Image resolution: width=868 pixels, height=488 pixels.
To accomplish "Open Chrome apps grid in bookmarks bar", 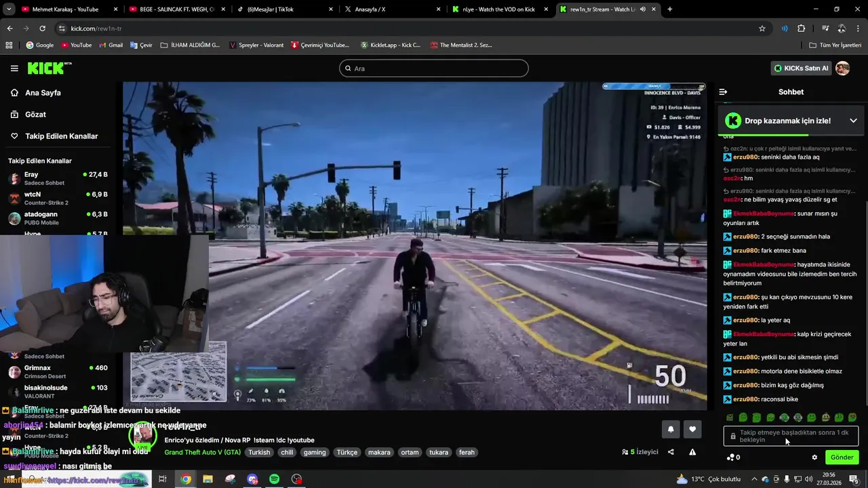I will coord(9,45).
